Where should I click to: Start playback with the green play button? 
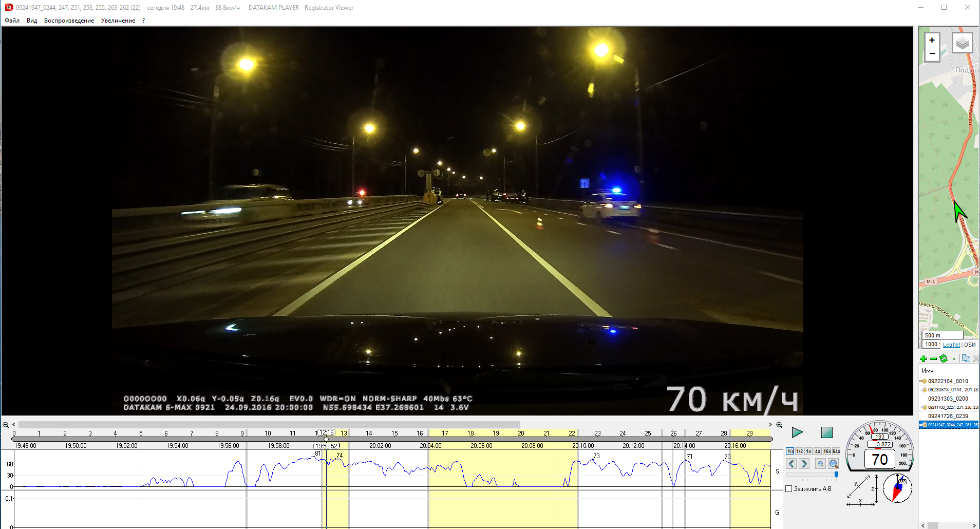[x=797, y=432]
